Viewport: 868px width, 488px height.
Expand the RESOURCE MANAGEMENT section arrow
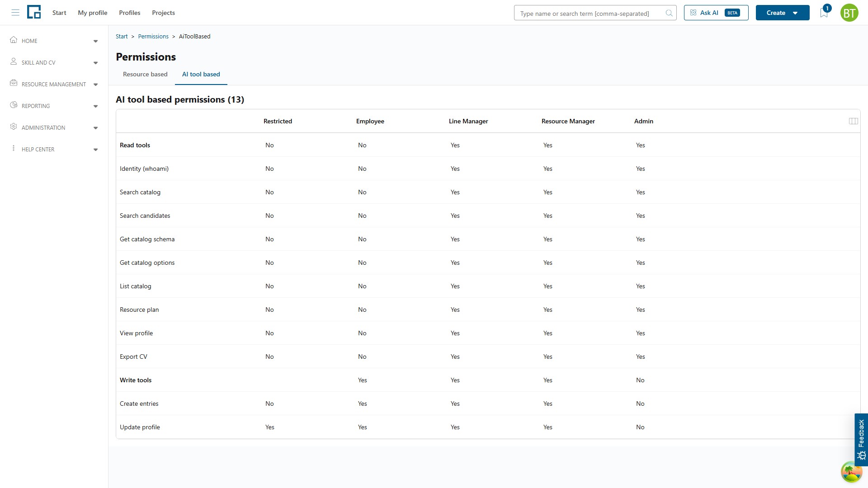point(95,84)
